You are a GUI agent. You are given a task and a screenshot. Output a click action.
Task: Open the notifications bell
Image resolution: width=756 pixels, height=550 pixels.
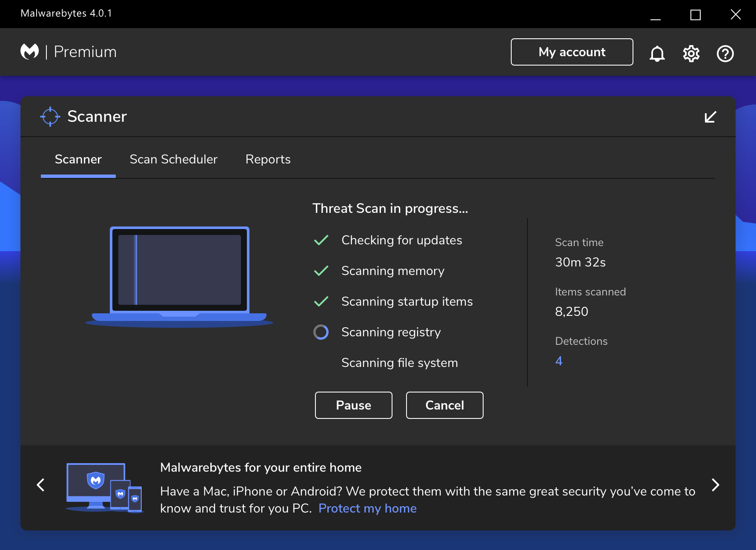click(657, 53)
